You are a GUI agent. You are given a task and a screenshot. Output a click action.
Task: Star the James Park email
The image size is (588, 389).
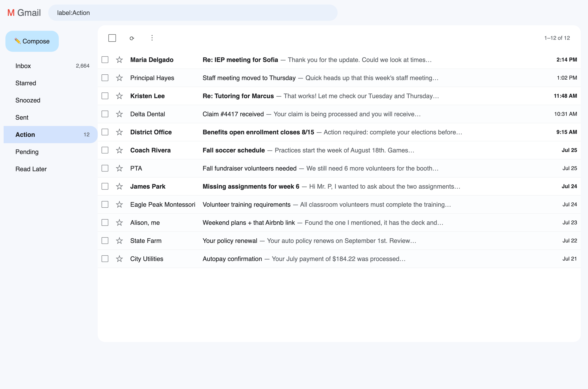pos(119,187)
